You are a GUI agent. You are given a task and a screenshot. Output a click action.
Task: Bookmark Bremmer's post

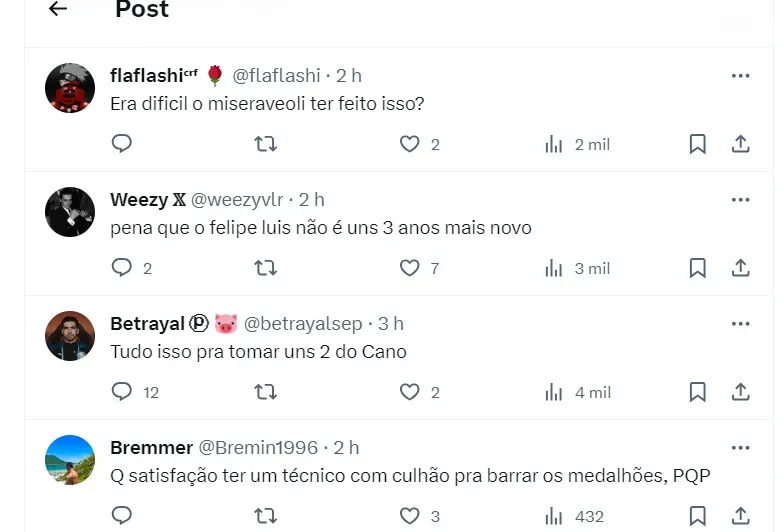tap(698, 516)
